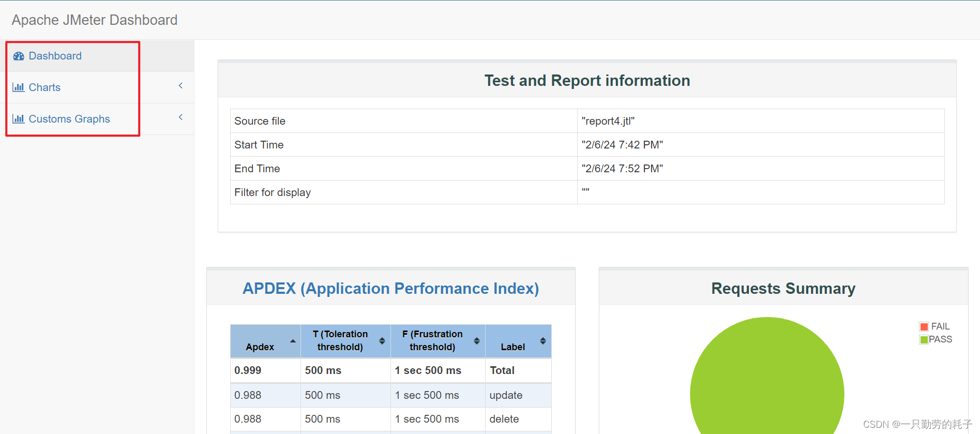The width and height of the screenshot is (980, 434).
Task: Click the Apache JMeter Dashboard title link
Action: [95, 20]
